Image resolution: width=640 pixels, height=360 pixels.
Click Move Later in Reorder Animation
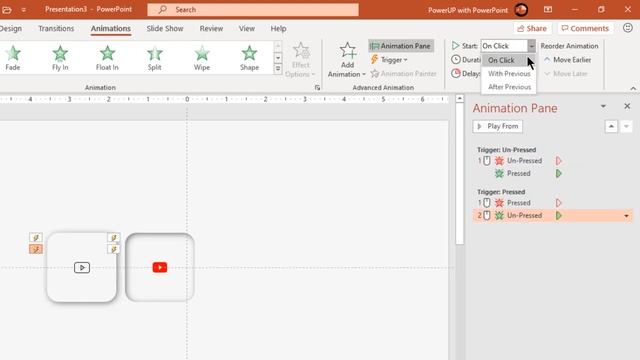pos(566,73)
